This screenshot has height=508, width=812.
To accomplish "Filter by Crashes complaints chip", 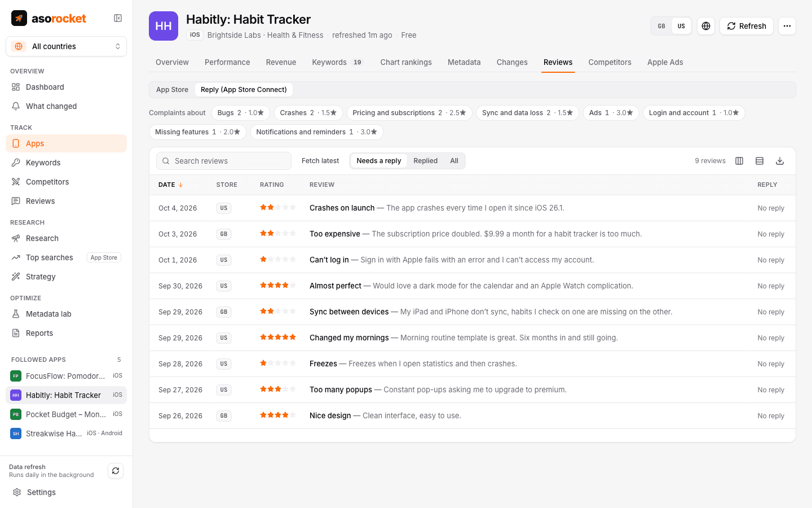I will (x=308, y=113).
